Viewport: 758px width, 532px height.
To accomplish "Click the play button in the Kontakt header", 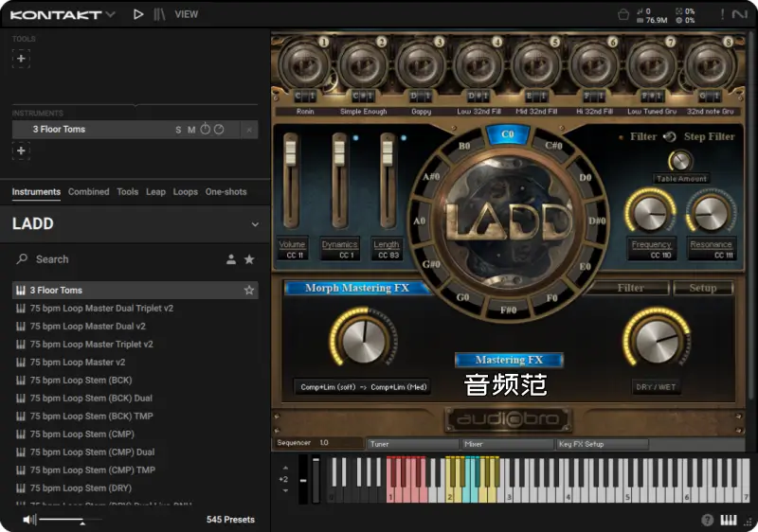I will (x=138, y=14).
